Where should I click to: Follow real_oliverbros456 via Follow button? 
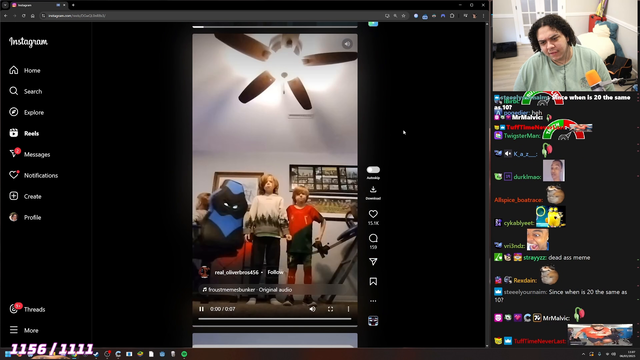pyautogui.click(x=276, y=272)
